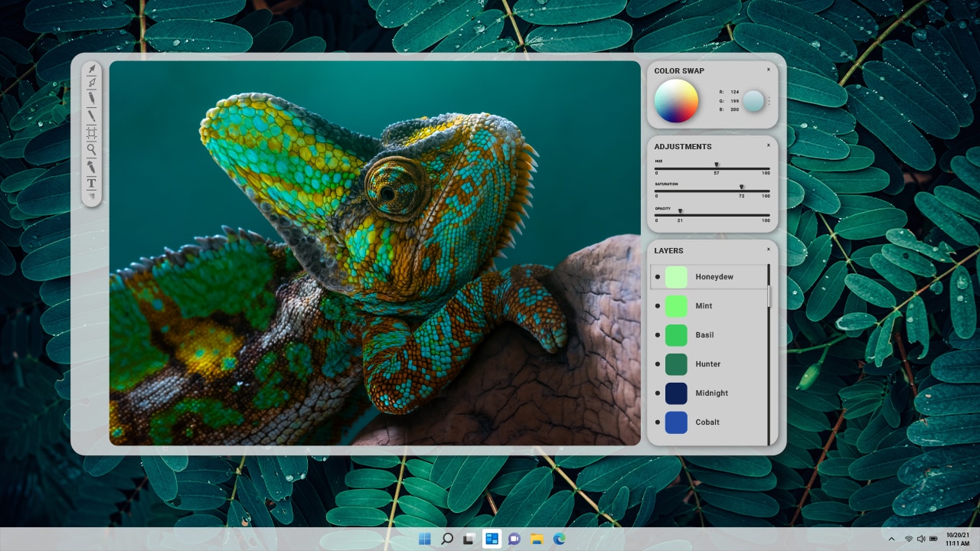Click the Saturation slider handle
This screenshot has height=551, width=980.
[741, 187]
